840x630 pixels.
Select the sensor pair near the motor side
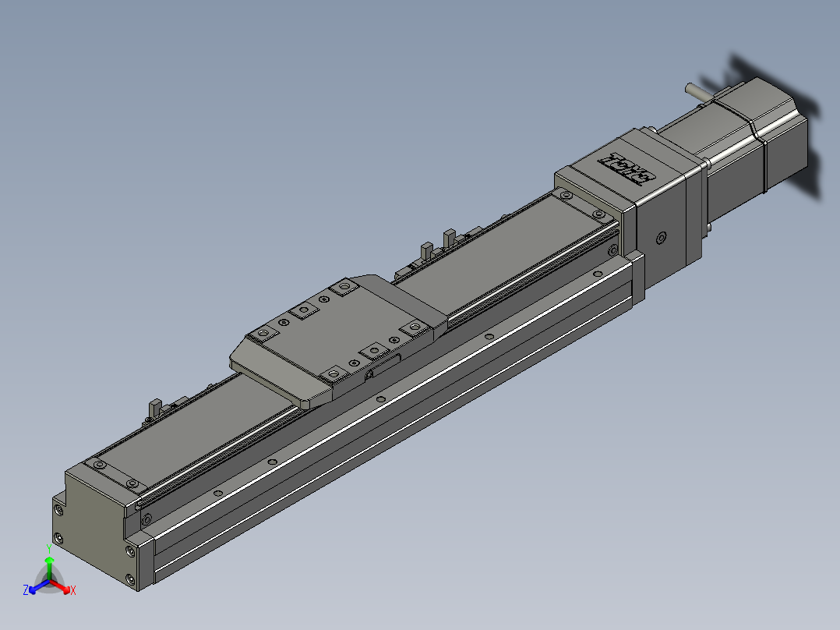(x=438, y=242)
